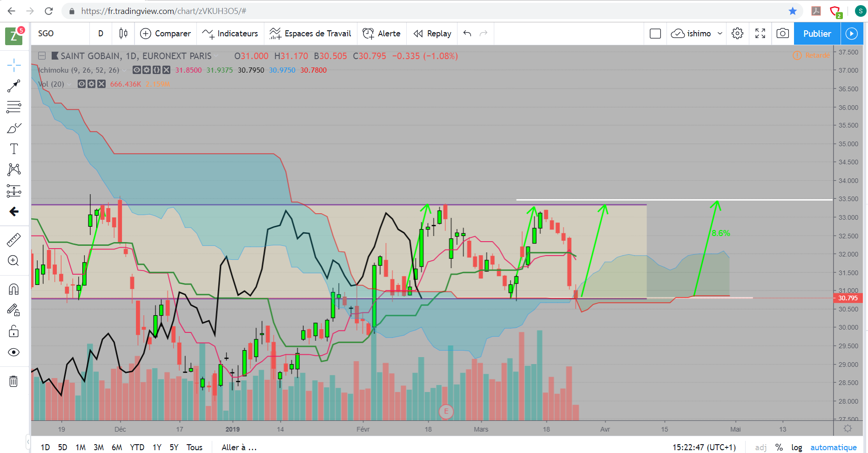Screen dimensions: 868x453
Task: Click the Aller à date button
Action: pyautogui.click(x=239, y=447)
